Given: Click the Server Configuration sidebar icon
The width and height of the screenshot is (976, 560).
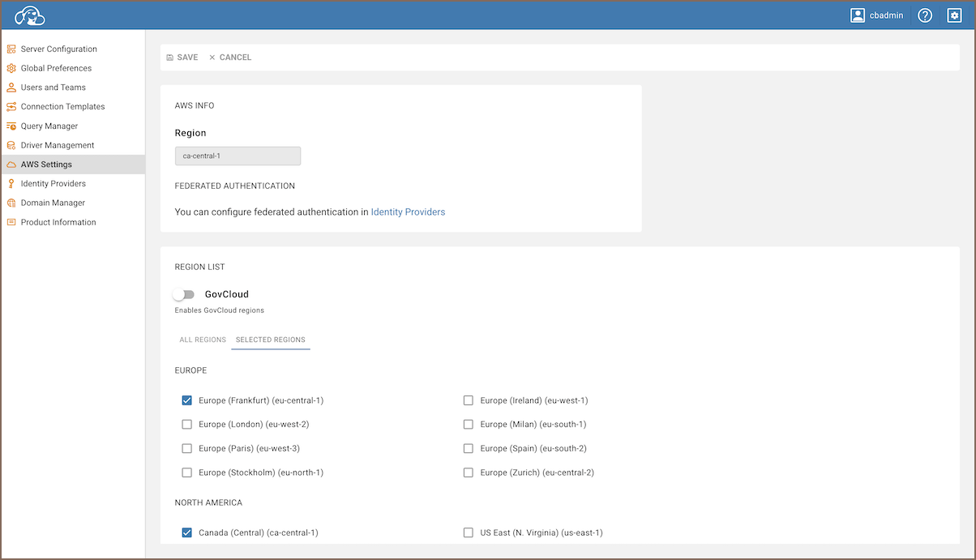Looking at the screenshot, I should (x=11, y=49).
